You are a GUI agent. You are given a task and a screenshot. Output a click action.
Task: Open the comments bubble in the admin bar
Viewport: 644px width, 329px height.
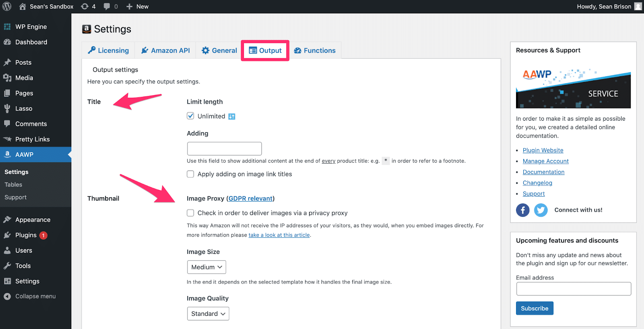coord(107,6)
